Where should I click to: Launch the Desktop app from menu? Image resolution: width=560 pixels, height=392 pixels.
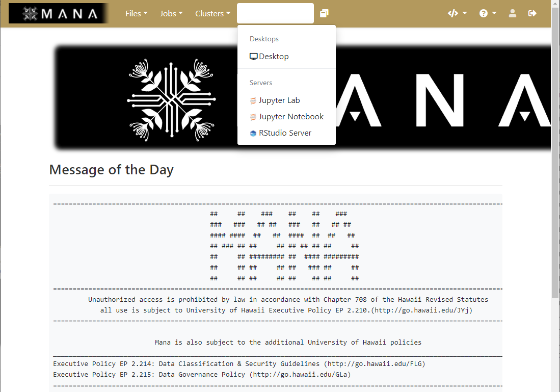coord(286,57)
